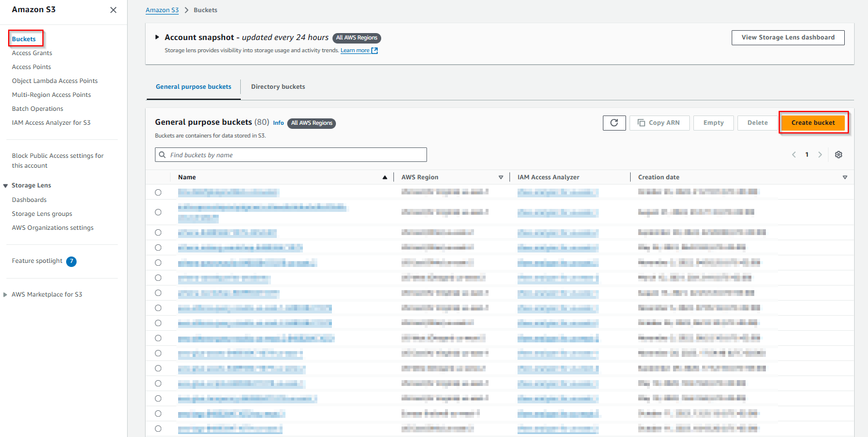Open AWS Marketplace for S3 link
The image size is (868, 437).
tap(47, 294)
